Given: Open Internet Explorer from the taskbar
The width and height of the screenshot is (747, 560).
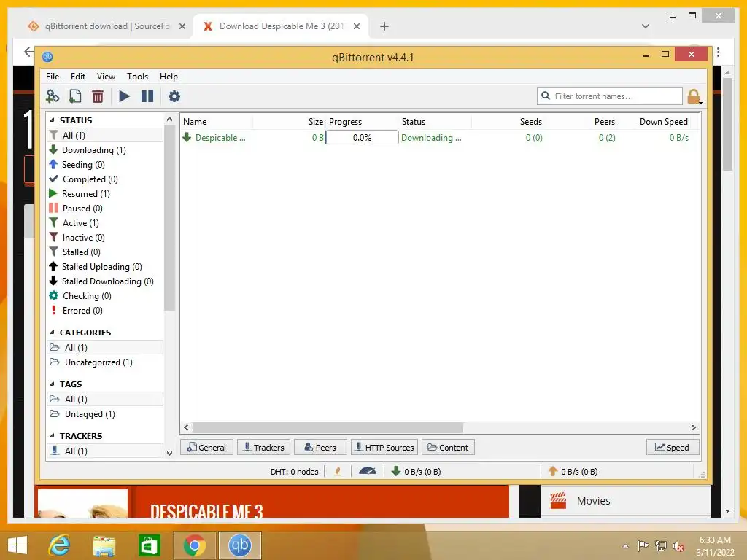Looking at the screenshot, I should (x=60, y=545).
